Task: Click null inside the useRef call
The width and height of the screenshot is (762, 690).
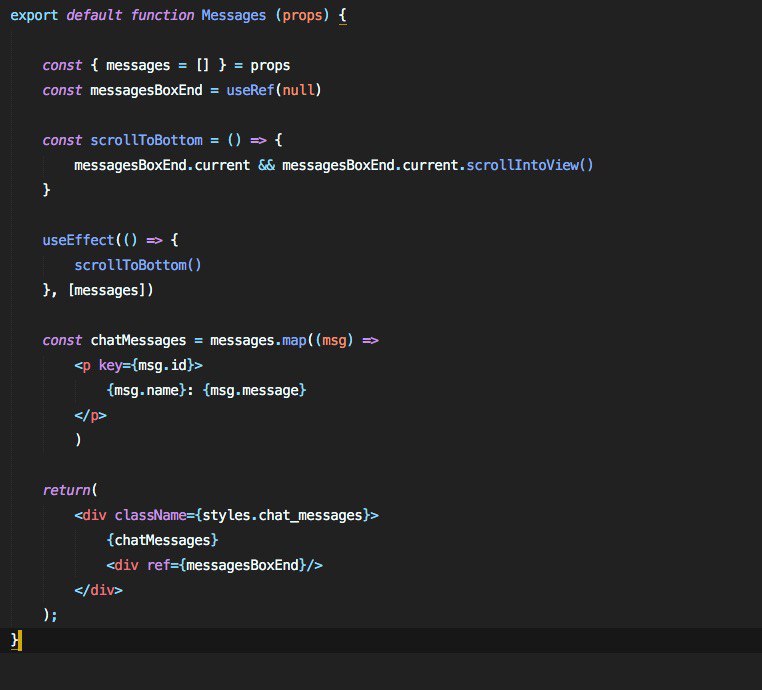Action: point(298,90)
